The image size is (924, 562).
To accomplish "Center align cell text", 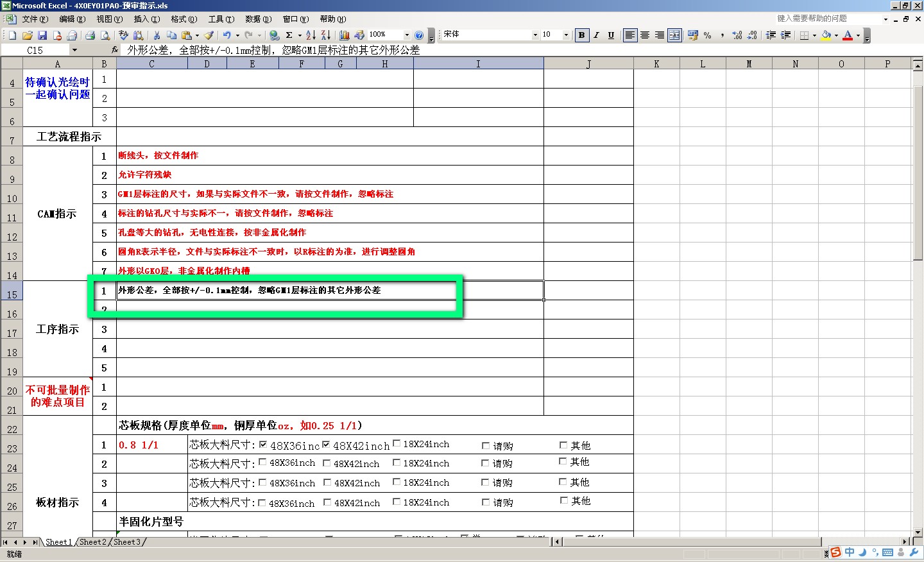I will point(645,35).
